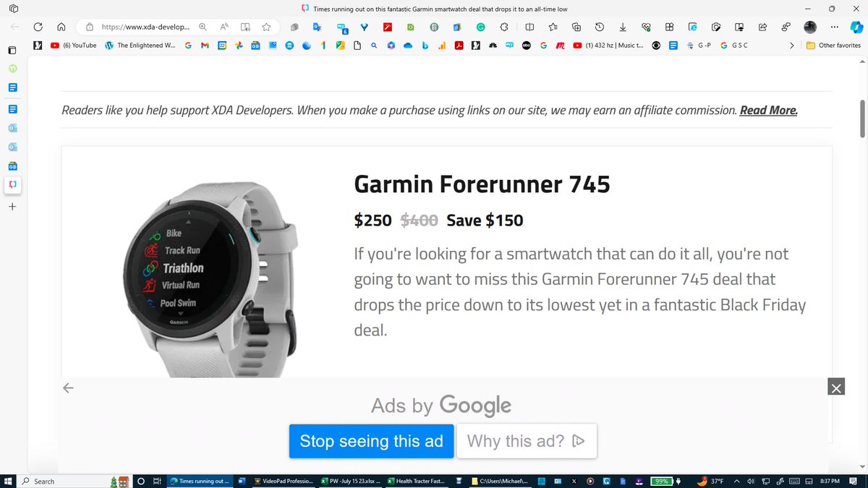Open Edge Settings and more menu
The width and height of the screenshot is (868, 488).
tap(835, 27)
